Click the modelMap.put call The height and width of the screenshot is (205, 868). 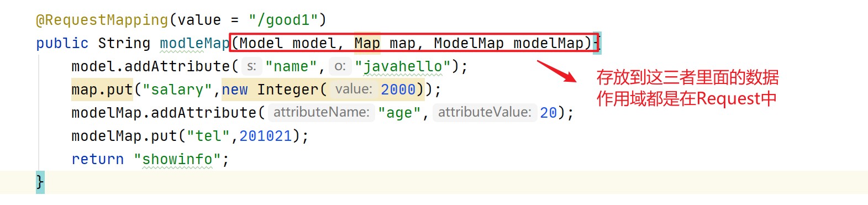point(124,136)
